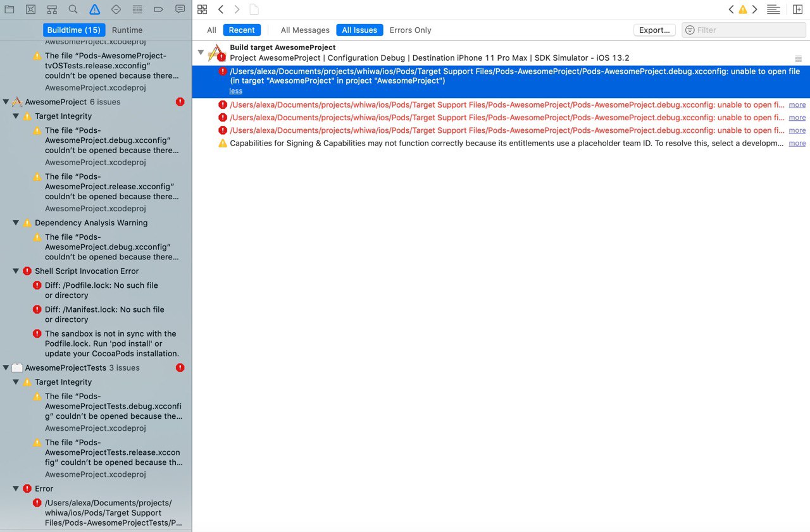Screen dimensions: 810x532
Task: Select the Recent scope button
Action: (242, 30)
